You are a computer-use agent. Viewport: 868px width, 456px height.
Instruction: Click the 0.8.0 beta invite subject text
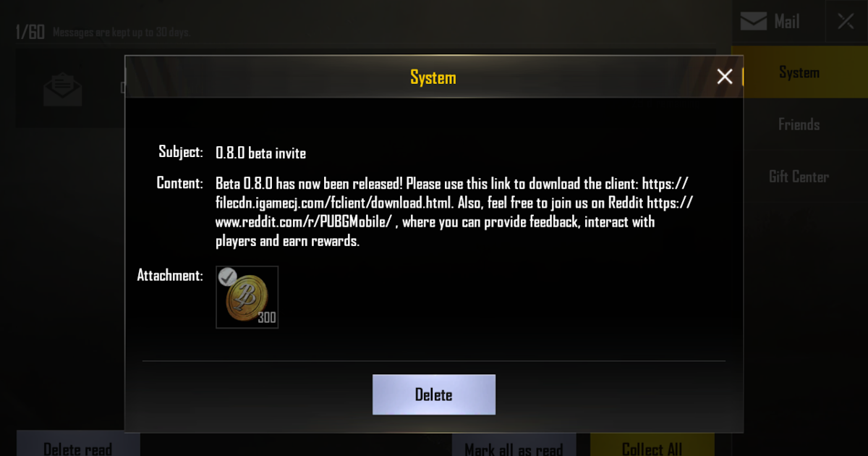261,153
